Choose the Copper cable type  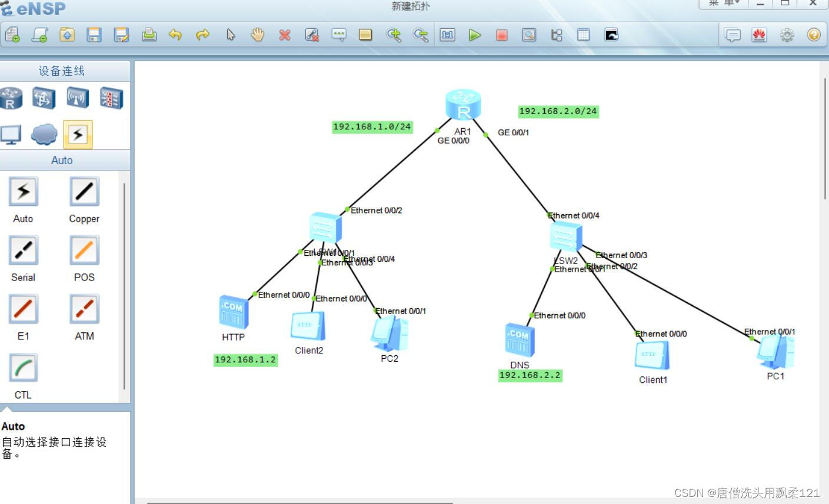84,192
